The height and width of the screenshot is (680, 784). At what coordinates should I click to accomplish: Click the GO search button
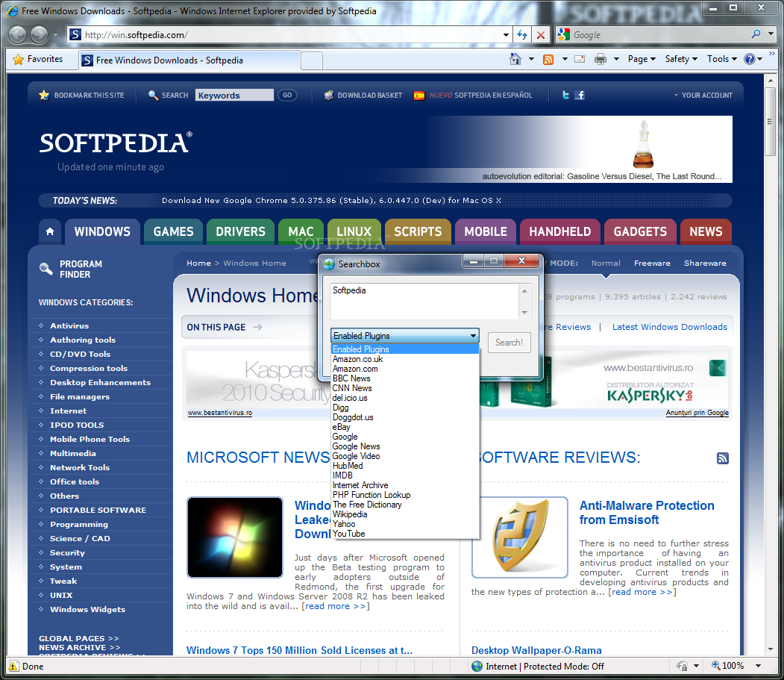[287, 95]
